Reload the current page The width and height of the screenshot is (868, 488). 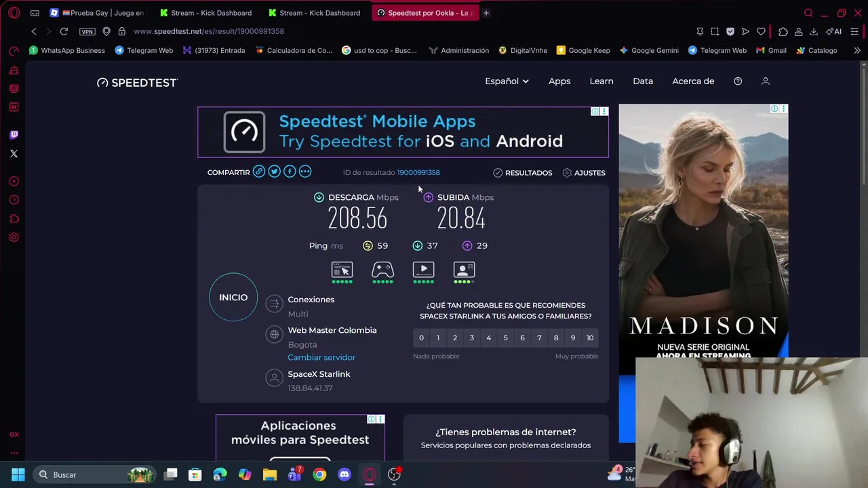tap(64, 31)
